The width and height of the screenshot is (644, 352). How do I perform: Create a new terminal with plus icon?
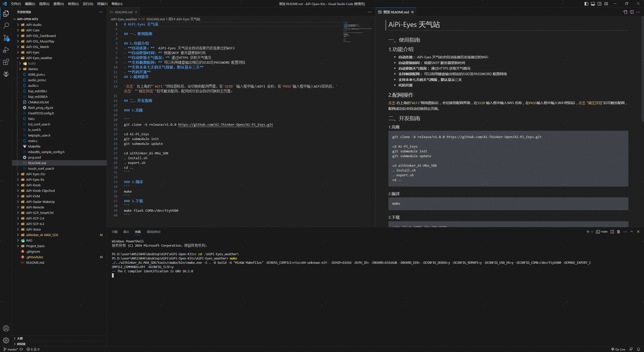coord(588,232)
